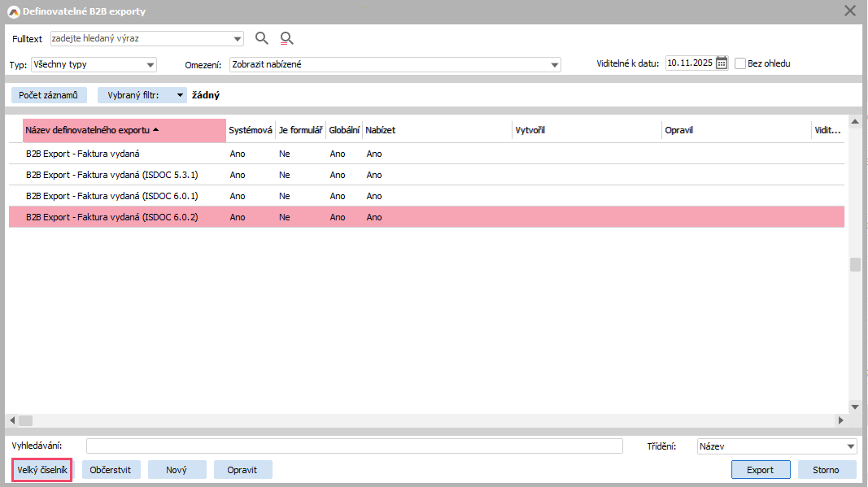Select row B2B Export - Faktura vydaná
The height and width of the screenshot is (487, 868).
(x=426, y=154)
